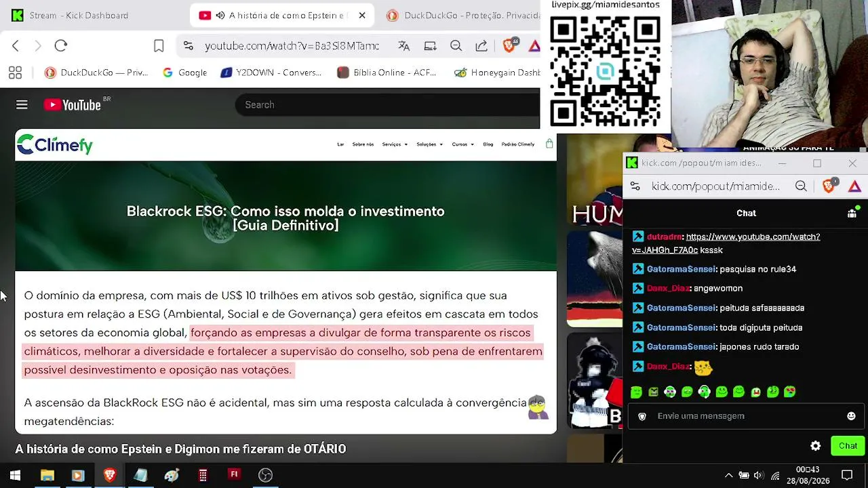The width and height of the screenshot is (868, 488).
Task: Click the dutradrn username in chat
Action: pos(664,237)
